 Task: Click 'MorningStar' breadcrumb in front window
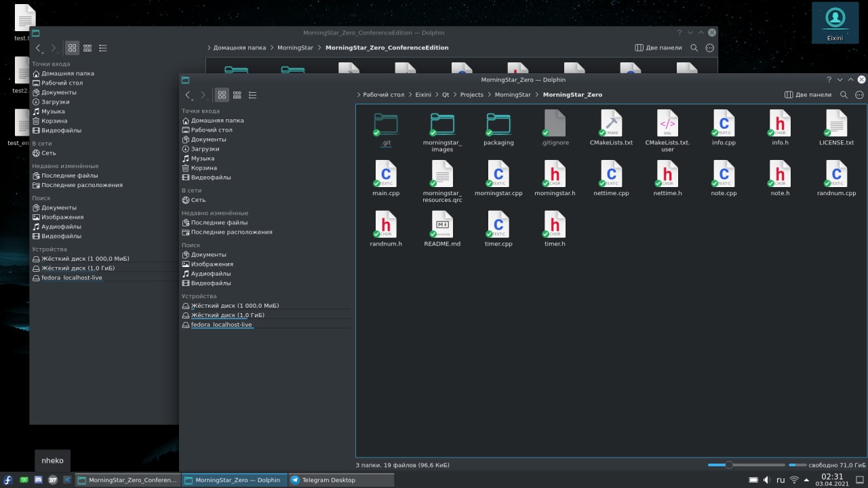point(513,95)
